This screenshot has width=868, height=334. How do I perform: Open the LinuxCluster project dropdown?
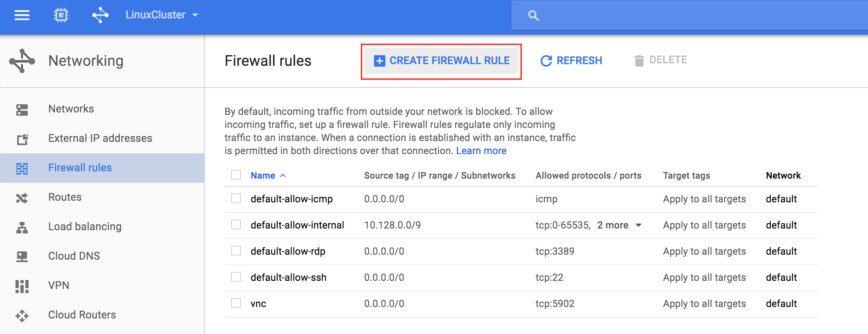162,15
